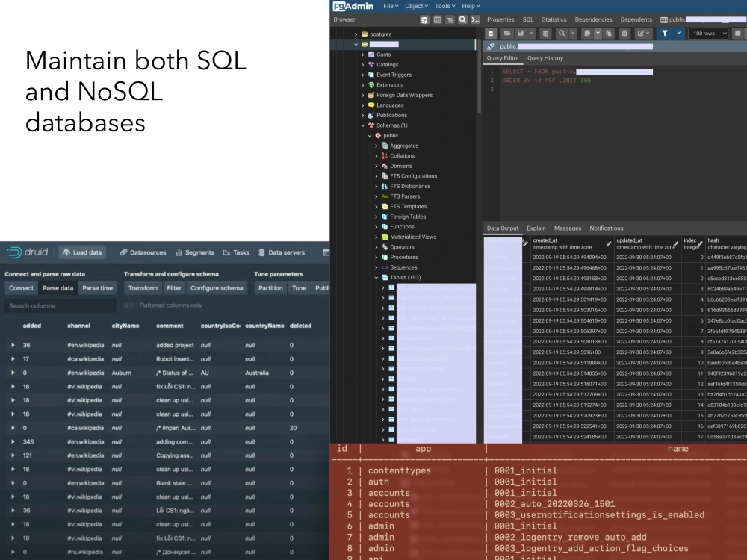Click pencil icon in updated_at column header
This screenshot has height=560, width=747.
(675, 244)
